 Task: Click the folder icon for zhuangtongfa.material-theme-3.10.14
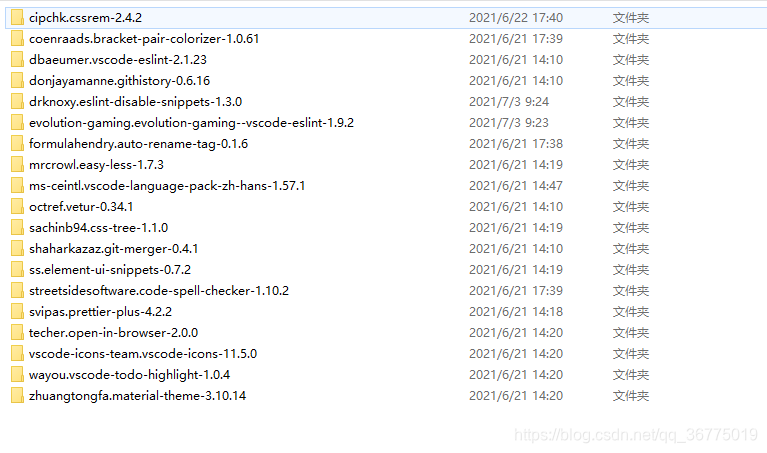(17, 396)
